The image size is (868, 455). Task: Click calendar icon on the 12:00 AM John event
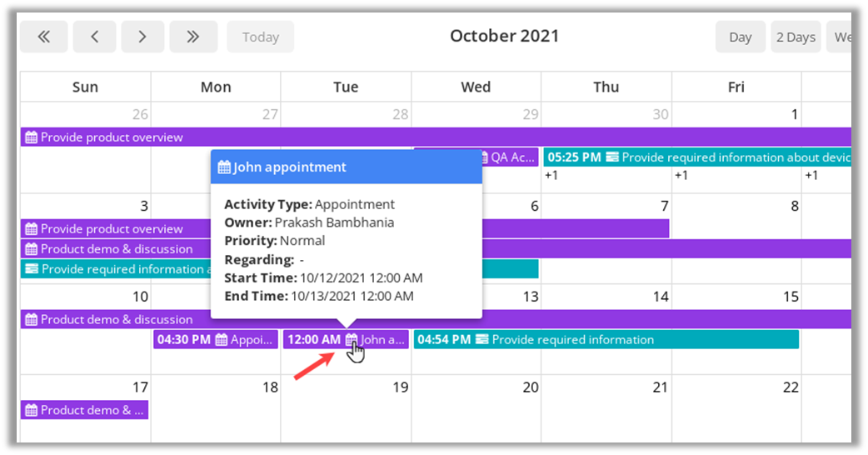click(x=352, y=340)
